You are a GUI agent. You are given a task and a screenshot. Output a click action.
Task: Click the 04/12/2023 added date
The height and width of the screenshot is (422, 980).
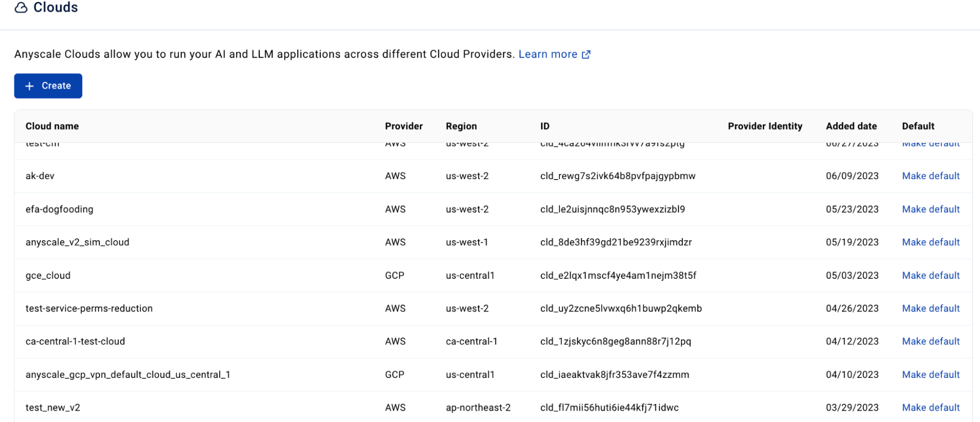[x=852, y=341]
